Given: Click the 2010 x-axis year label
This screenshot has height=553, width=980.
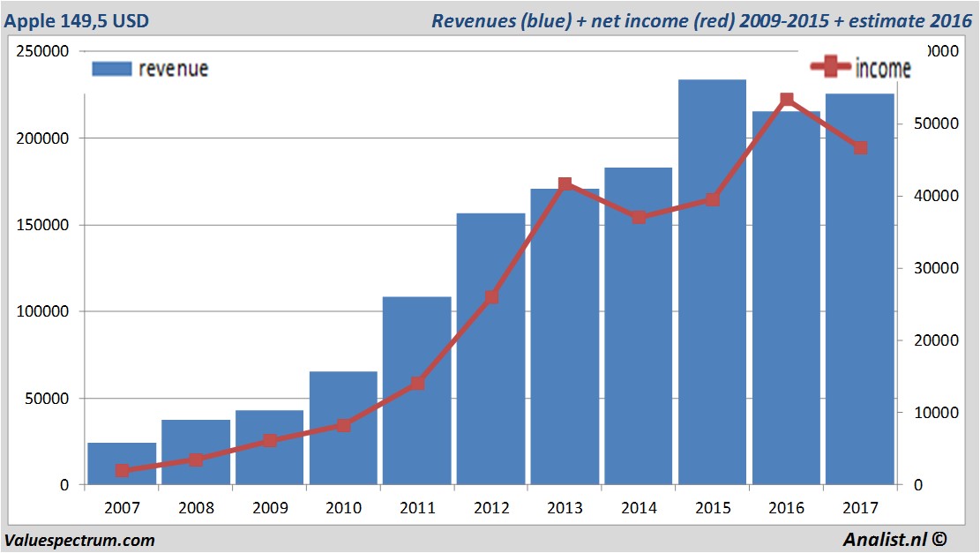Looking at the screenshot, I should [344, 508].
